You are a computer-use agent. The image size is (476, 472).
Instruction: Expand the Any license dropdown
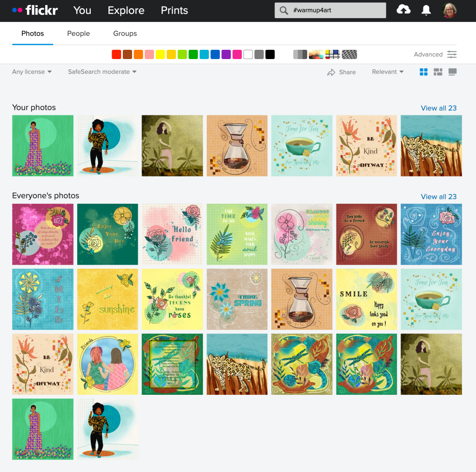(x=32, y=72)
